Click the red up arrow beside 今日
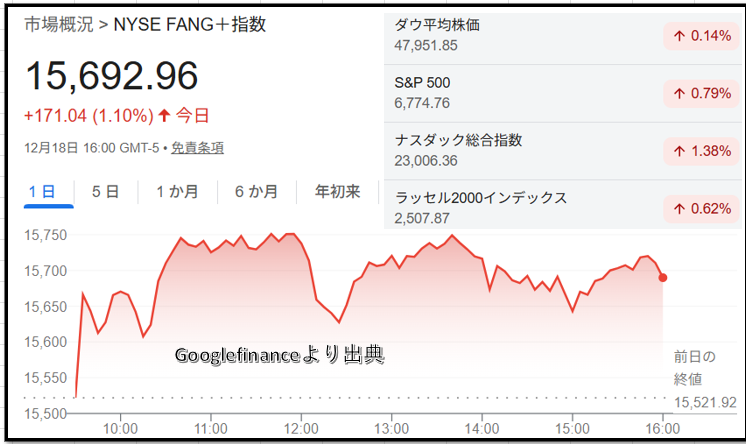This screenshot has width=746, height=444. [164, 114]
